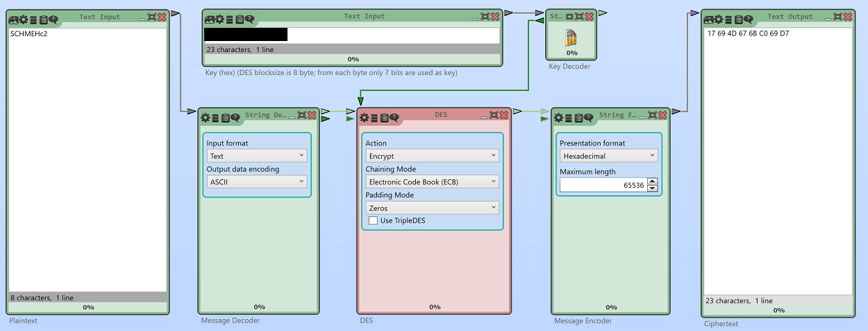Show presentation view icon on Plaintext Text Input

coord(14,19)
